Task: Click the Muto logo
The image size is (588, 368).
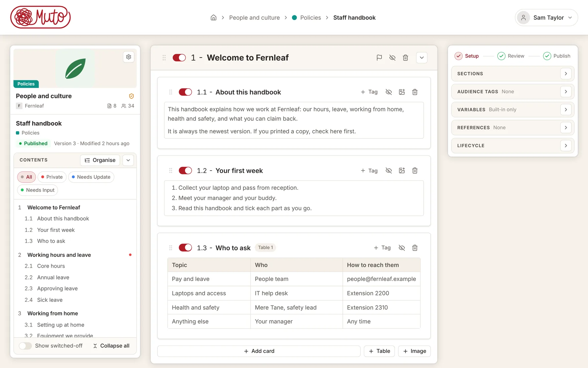Action: point(40,17)
